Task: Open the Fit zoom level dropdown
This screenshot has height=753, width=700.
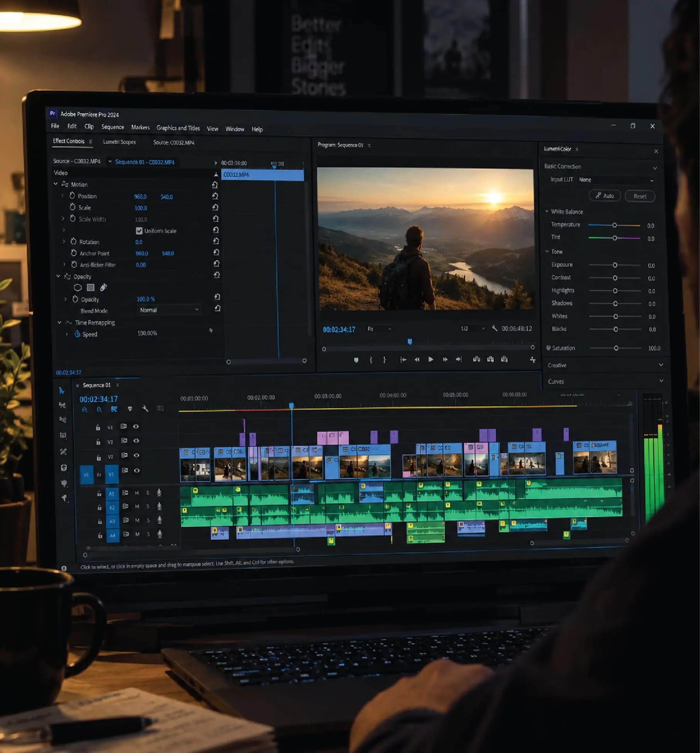Action: (x=380, y=329)
